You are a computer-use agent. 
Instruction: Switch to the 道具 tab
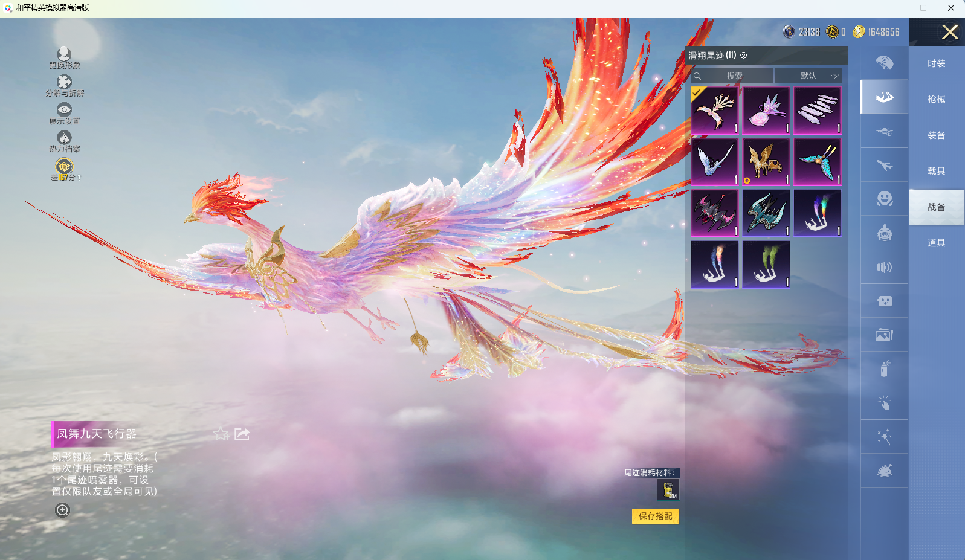tap(937, 243)
